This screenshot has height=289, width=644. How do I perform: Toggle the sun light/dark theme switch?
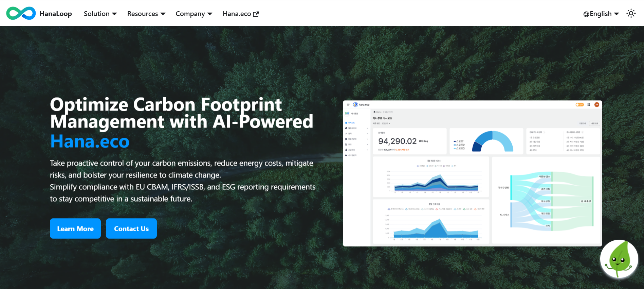click(x=631, y=14)
